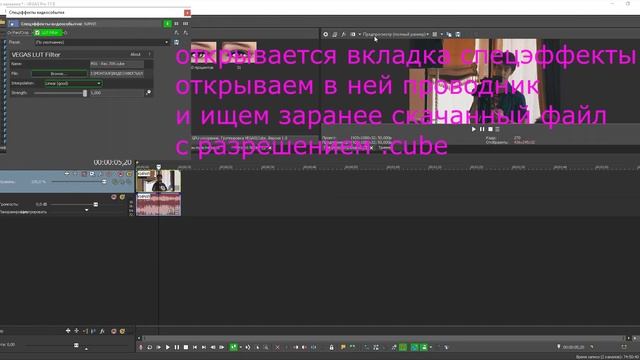
Task: Open the preview quality dropdown
Action: click(x=395, y=35)
